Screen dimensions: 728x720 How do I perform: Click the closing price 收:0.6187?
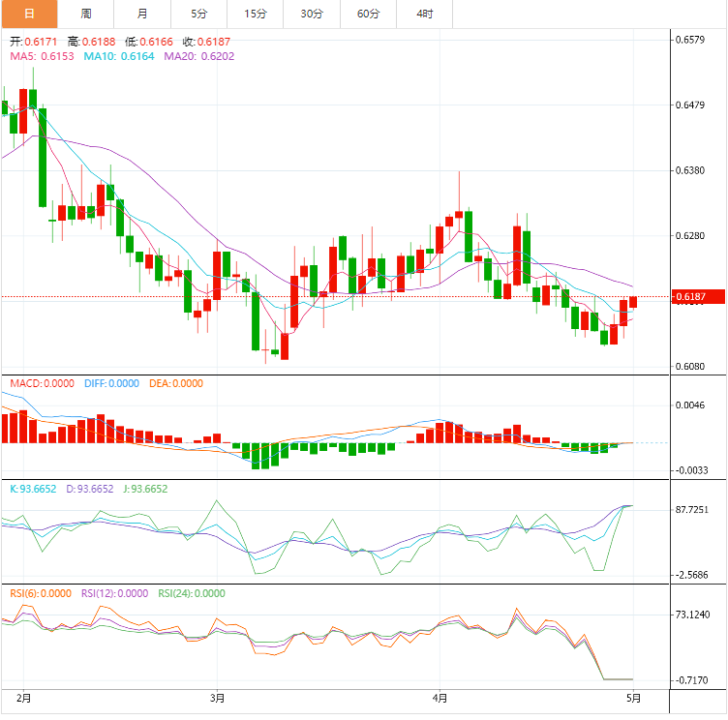click(x=206, y=42)
